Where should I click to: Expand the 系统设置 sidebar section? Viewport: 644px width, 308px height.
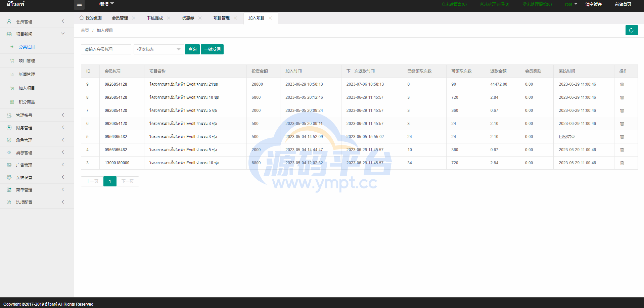coord(63,177)
